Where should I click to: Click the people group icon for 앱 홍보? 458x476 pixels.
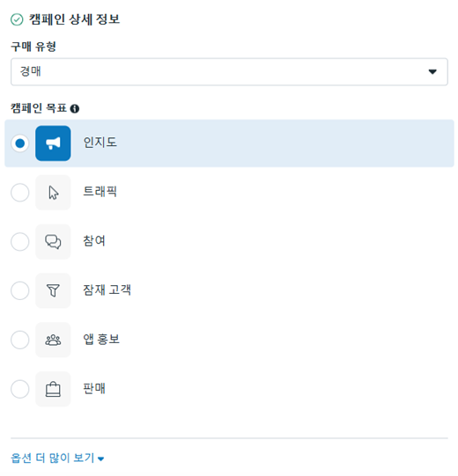[x=53, y=340]
